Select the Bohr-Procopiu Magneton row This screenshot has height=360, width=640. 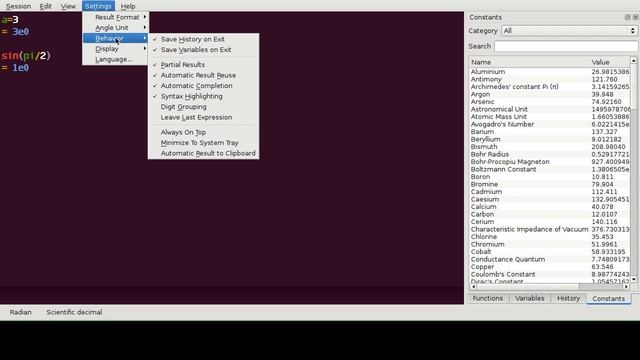[x=550, y=162]
